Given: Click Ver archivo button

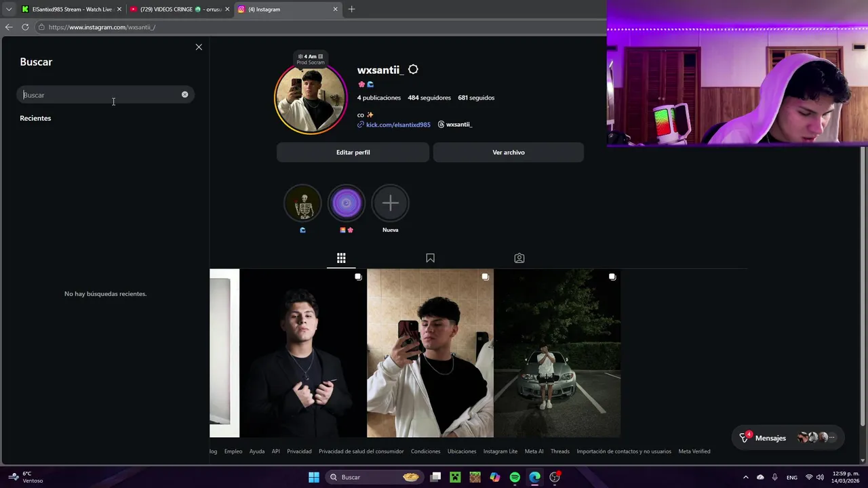Looking at the screenshot, I should 509,152.
